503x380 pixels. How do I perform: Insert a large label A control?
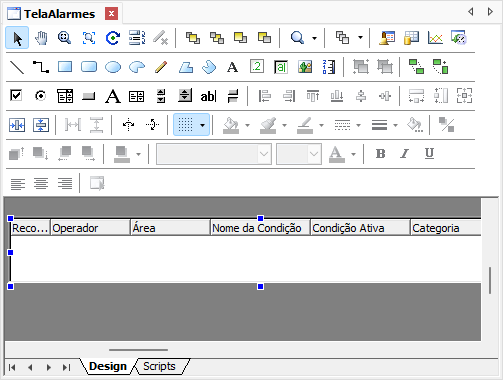click(113, 96)
